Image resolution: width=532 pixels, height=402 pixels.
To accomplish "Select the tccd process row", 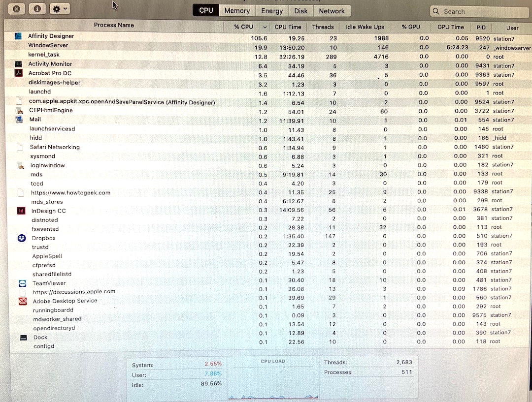I will coord(268,184).
